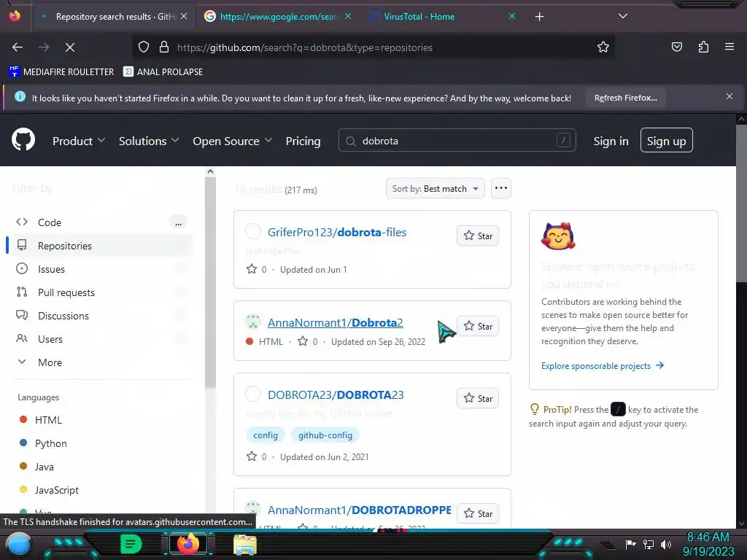Click the Refresh Firefox... button

coord(625,98)
